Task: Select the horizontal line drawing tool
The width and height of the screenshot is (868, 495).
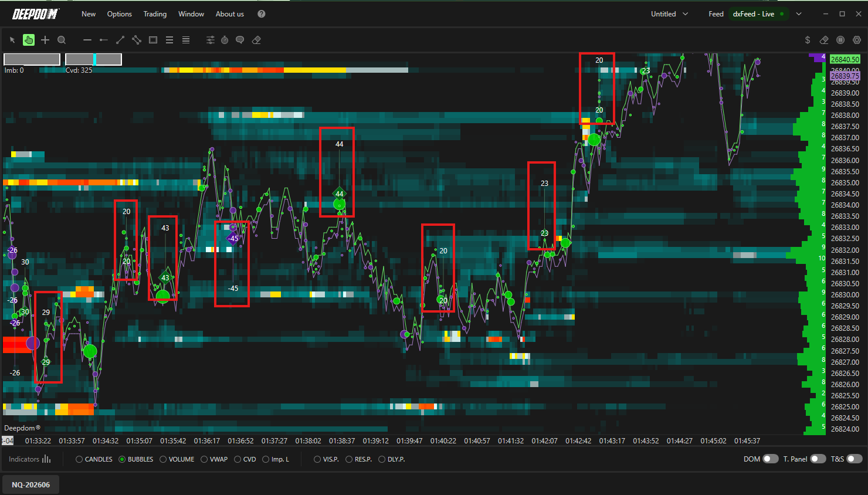Action: point(87,40)
